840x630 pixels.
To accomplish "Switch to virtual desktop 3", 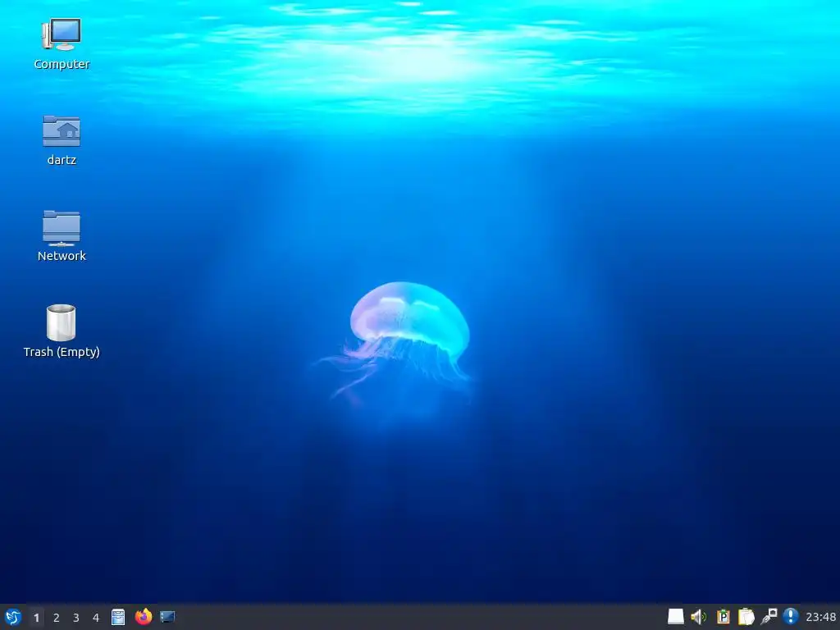I will click(76, 618).
